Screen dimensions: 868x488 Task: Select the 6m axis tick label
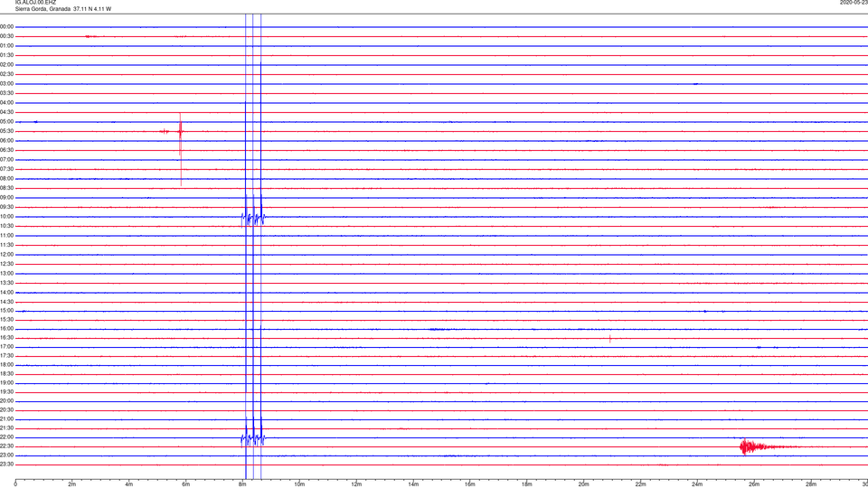(x=185, y=484)
